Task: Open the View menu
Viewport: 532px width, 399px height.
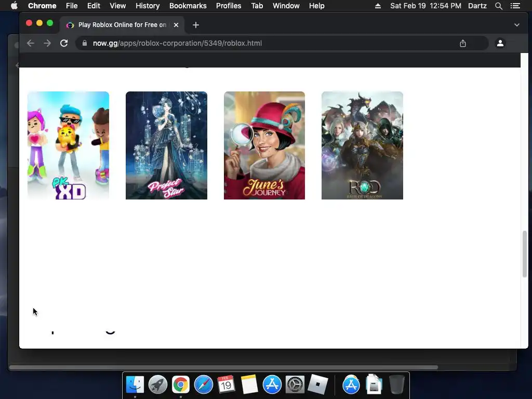Action: point(118,6)
